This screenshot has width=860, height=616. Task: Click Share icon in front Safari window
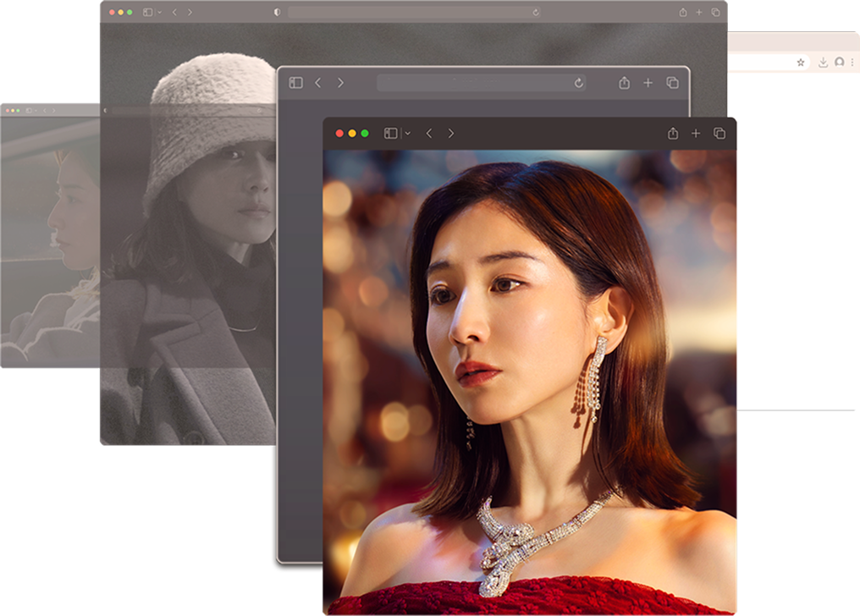673,133
